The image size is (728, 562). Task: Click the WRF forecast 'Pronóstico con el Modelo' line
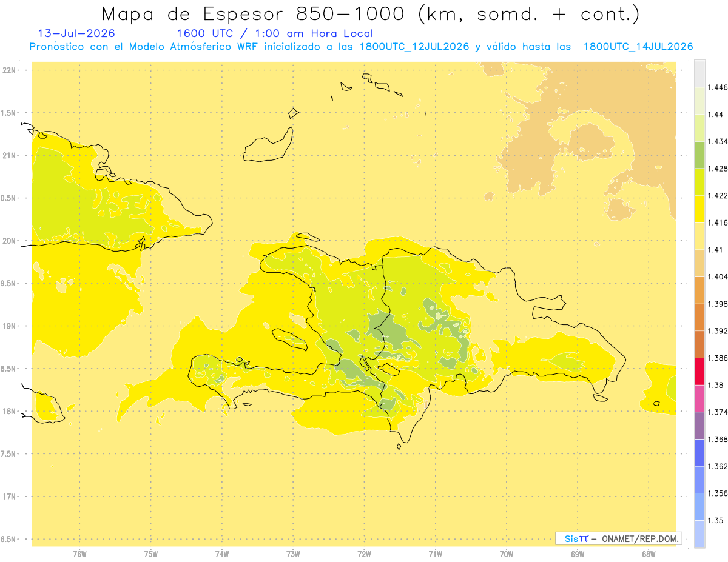pyautogui.click(x=361, y=47)
